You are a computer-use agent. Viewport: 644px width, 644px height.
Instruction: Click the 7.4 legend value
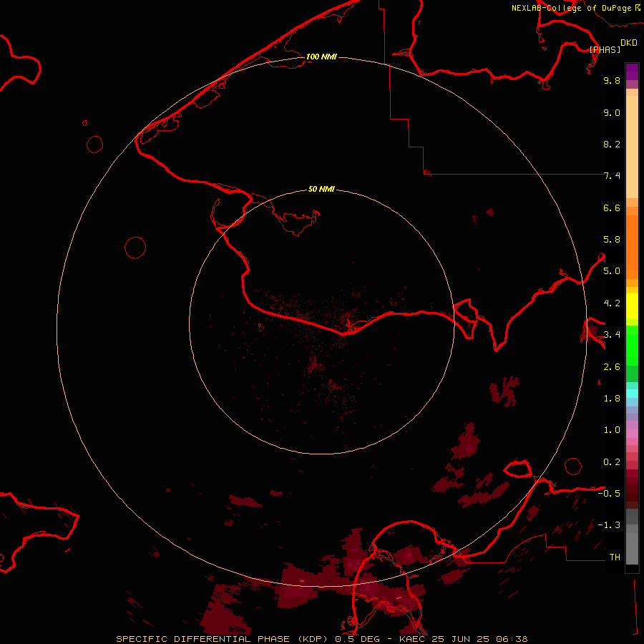coord(612,176)
